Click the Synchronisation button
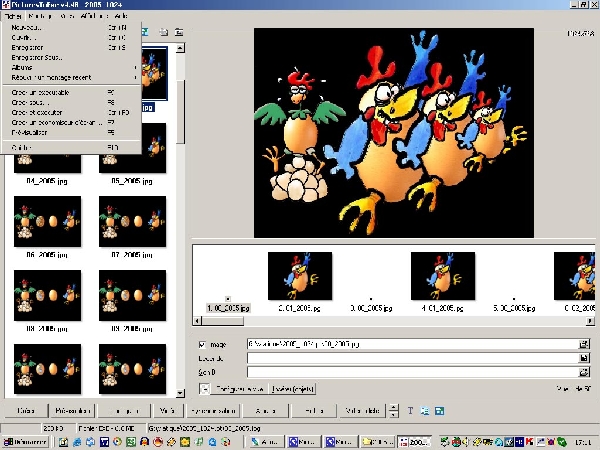 pos(213,411)
